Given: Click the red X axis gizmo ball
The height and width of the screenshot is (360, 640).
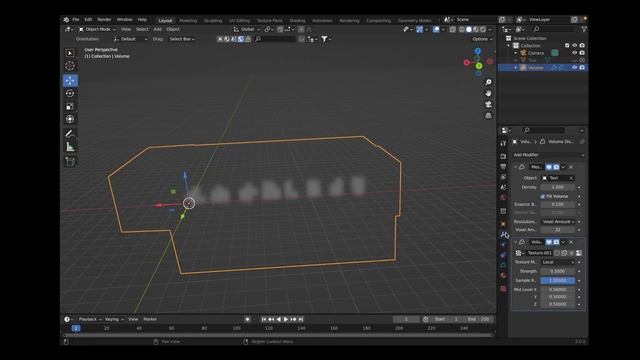Looking at the screenshot, I should [x=467, y=62].
